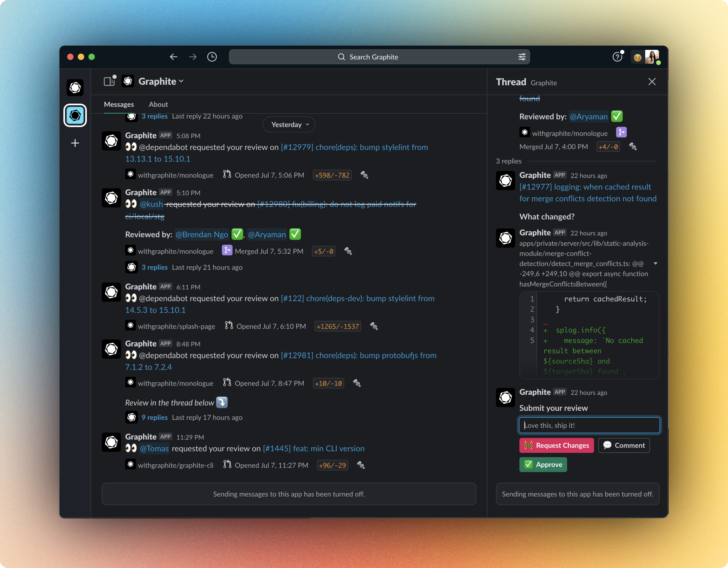Click @Aryaman mention in thread panel

589,117
